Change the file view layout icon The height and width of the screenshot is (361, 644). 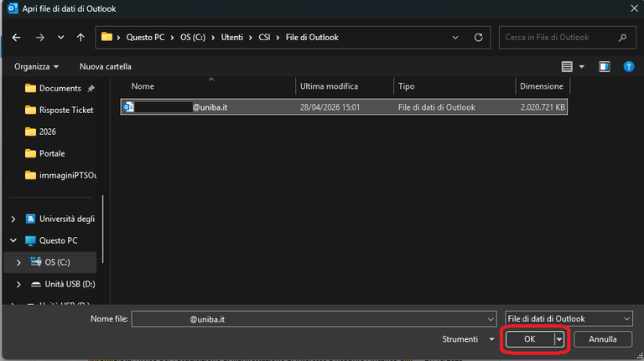pyautogui.click(x=567, y=66)
